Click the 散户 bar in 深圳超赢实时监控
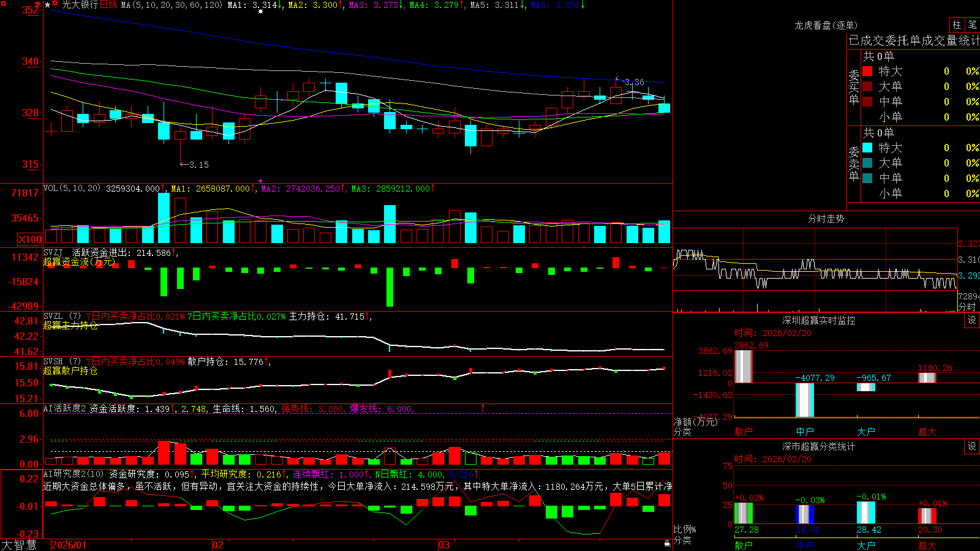Image resolution: width=980 pixels, height=551 pixels. click(744, 366)
